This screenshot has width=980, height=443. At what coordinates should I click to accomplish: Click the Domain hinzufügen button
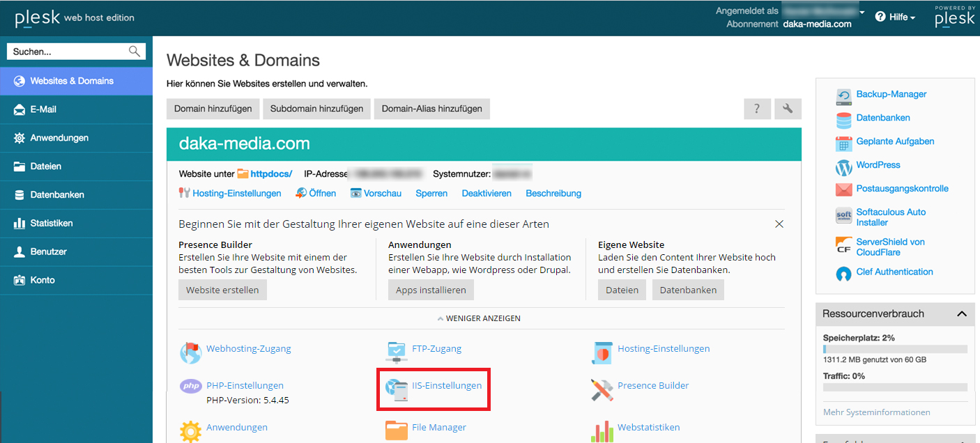(213, 109)
